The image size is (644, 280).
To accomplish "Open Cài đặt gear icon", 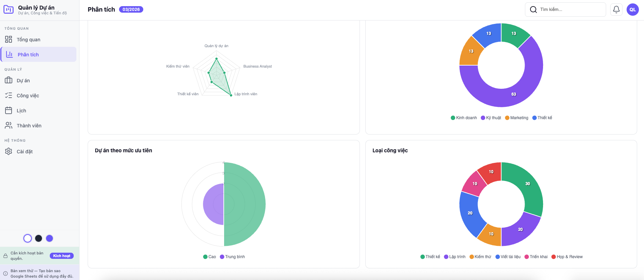I will pyautogui.click(x=9, y=152).
